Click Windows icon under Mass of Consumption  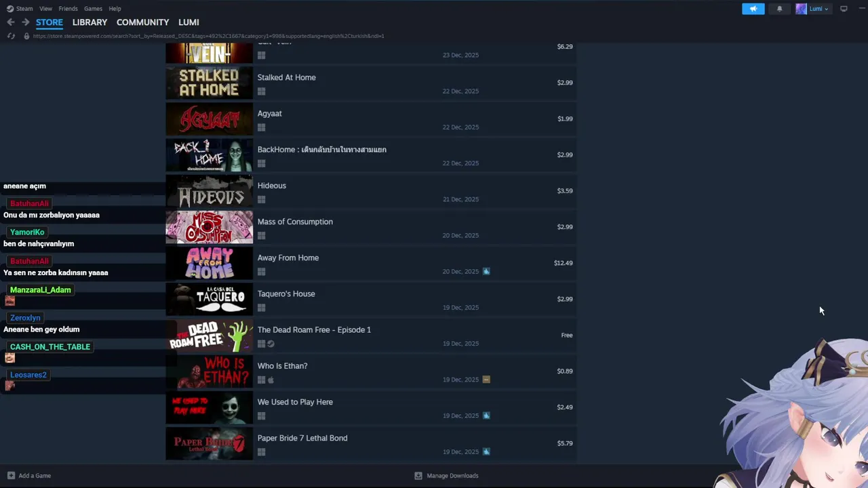(x=261, y=236)
